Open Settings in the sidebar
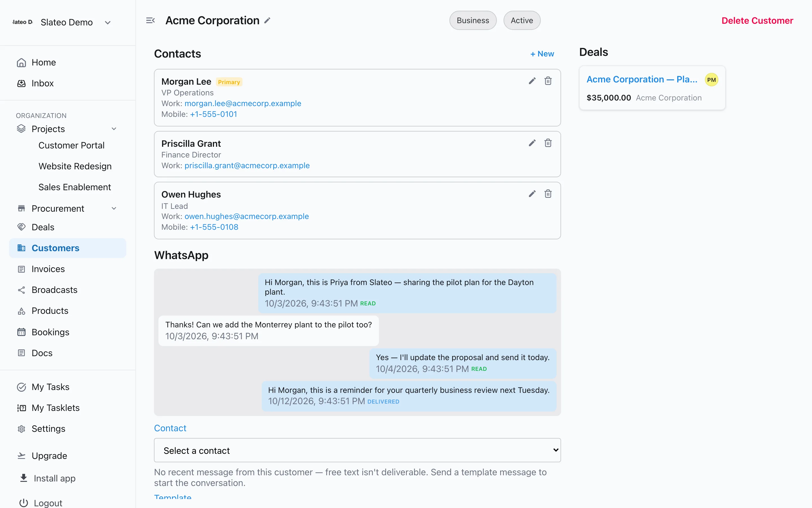 coord(68,429)
